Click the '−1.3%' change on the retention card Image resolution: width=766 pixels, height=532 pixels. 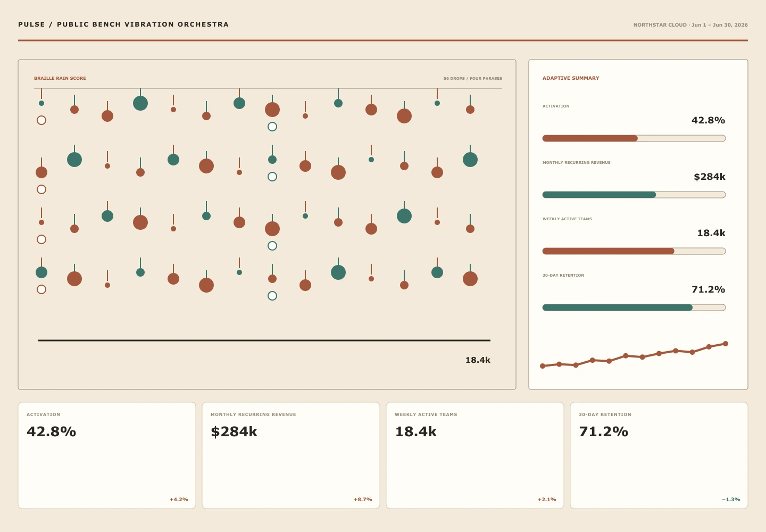click(x=731, y=500)
